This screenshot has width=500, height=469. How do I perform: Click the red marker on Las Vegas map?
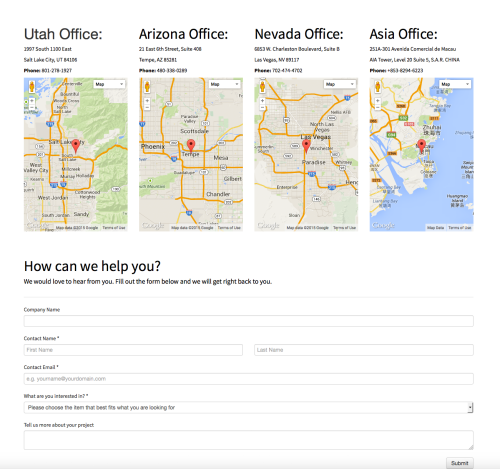tap(306, 146)
